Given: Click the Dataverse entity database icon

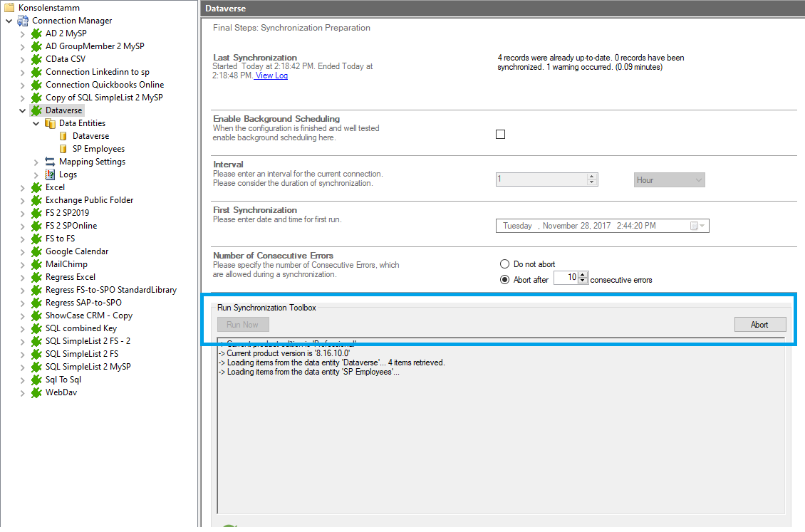Looking at the screenshot, I should coord(63,136).
